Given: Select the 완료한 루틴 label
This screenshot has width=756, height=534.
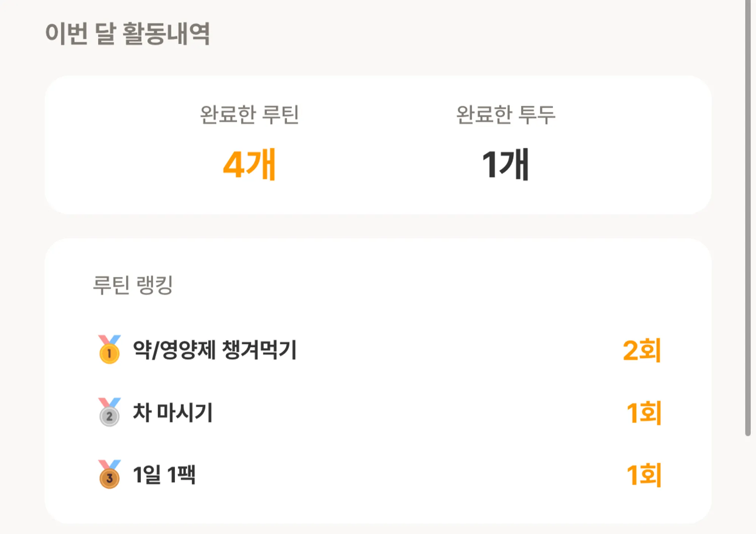Looking at the screenshot, I should (x=249, y=115).
